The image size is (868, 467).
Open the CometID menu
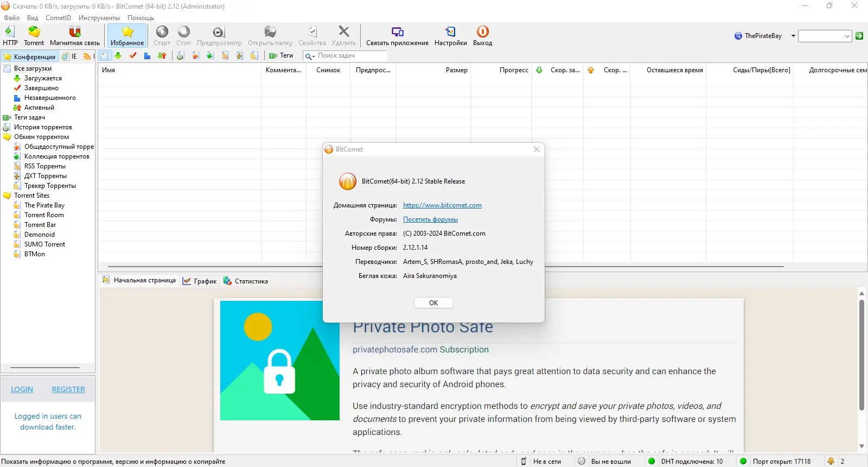(58, 18)
